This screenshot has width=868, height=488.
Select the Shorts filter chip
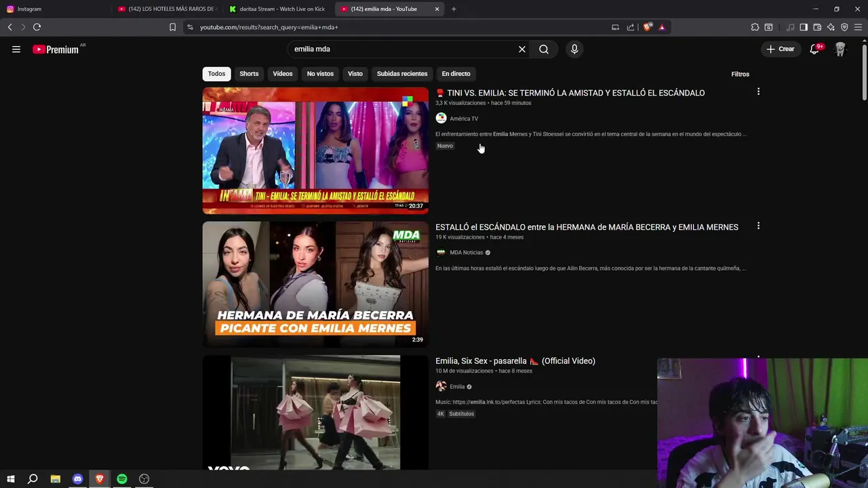pos(249,73)
